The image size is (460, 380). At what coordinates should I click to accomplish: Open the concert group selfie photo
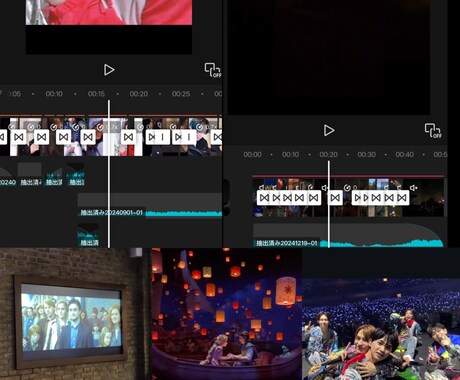(381, 329)
